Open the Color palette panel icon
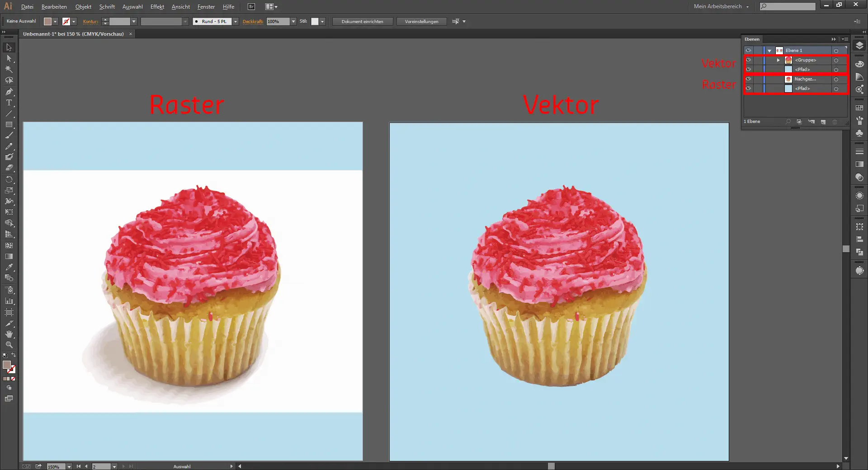Viewport: 868px width, 470px height. [859, 64]
